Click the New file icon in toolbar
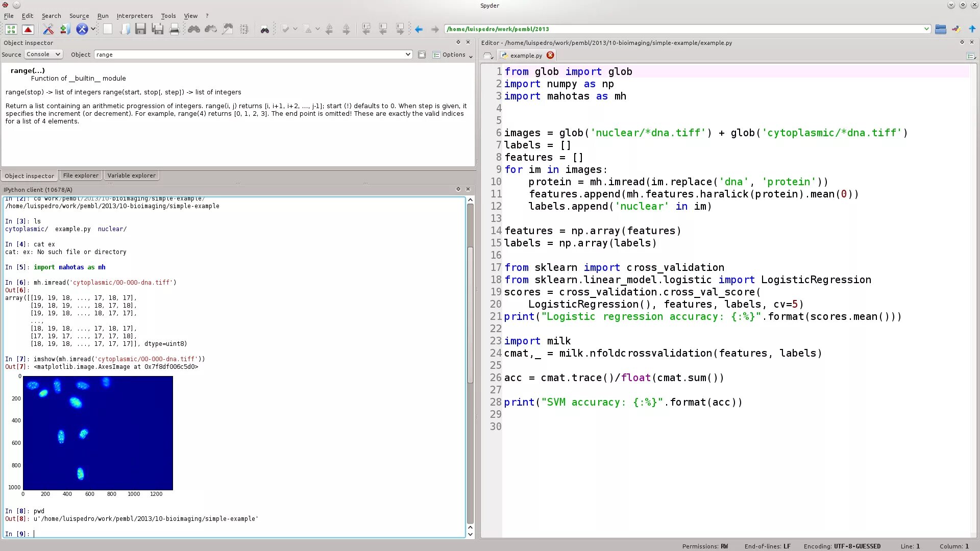Image resolution: width=980 pixels, height=551 pixels. [107, 29]
